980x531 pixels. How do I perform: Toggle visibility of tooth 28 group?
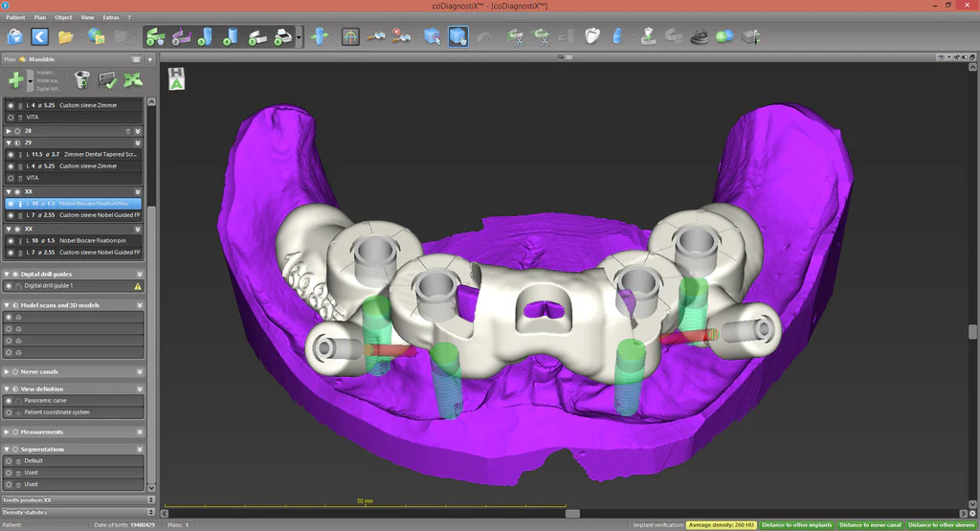tap(17, 131)
